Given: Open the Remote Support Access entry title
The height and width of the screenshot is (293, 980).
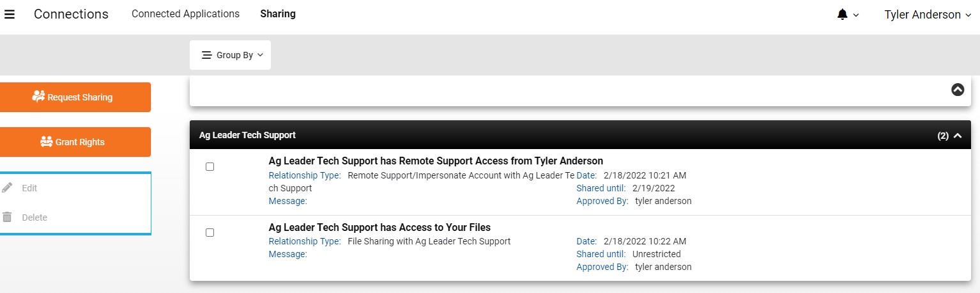Looking at the screenshot, I should click(436, 161).
